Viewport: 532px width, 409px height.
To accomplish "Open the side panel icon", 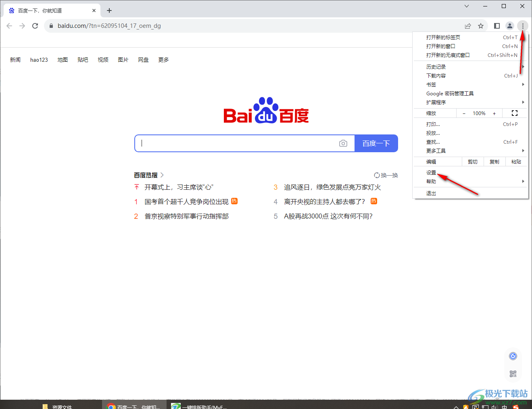I will pos(497,26).
